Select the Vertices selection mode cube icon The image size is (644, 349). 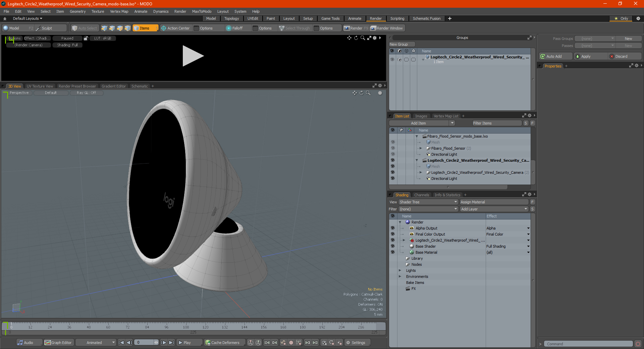pos(104,28)
